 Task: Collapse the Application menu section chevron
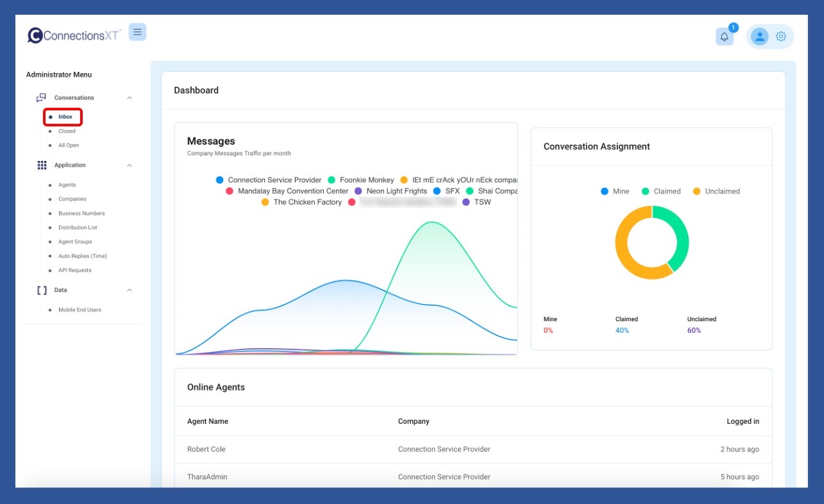tap(130, 165)
